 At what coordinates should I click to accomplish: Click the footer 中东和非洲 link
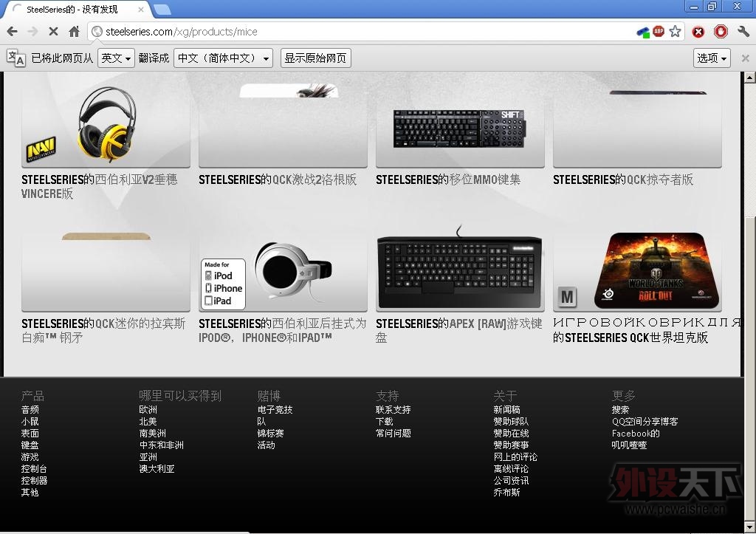[x=162, y=445]
